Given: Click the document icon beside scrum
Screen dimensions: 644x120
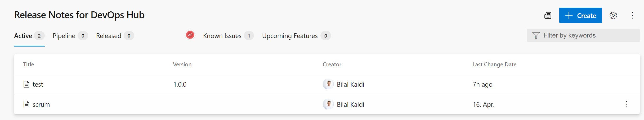Looking at the screenshot, I should pyautogui.click(x=26, y=104).
